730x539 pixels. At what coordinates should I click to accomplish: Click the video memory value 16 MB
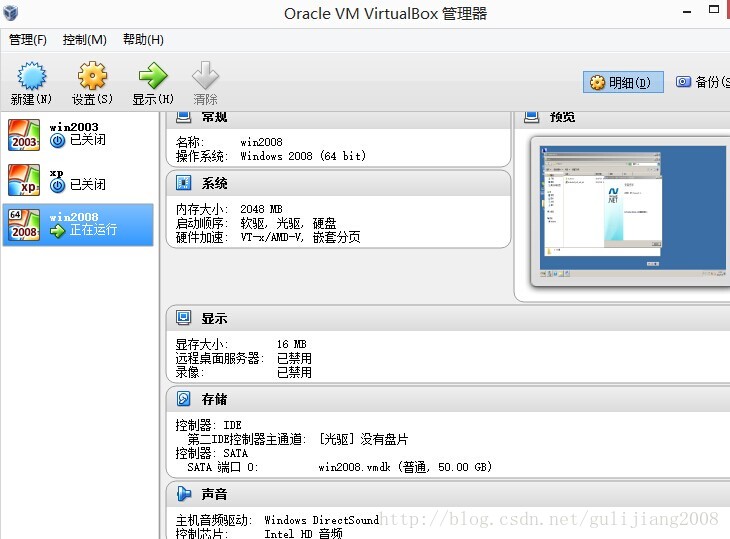pos(291,344)
